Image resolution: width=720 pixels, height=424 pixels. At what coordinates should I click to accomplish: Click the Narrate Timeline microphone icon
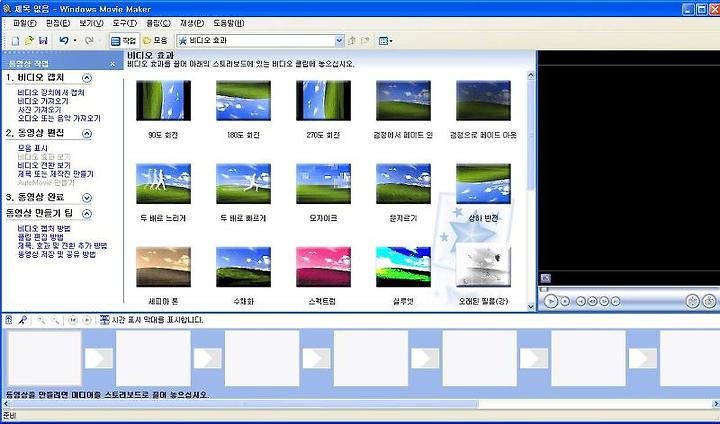(22, 320)
